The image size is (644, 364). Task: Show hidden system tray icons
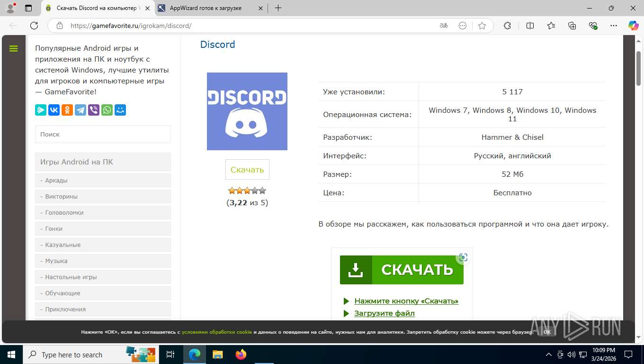549,355
